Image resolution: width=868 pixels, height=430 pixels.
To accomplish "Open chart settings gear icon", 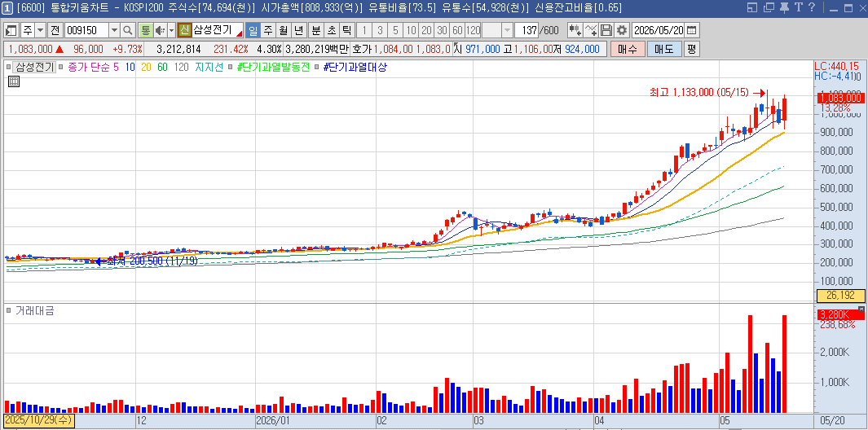I will (622, 30).
